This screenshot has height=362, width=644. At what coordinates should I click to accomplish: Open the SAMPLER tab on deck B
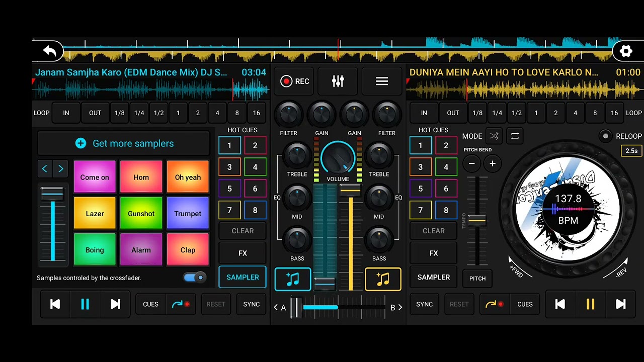(434, 277)
